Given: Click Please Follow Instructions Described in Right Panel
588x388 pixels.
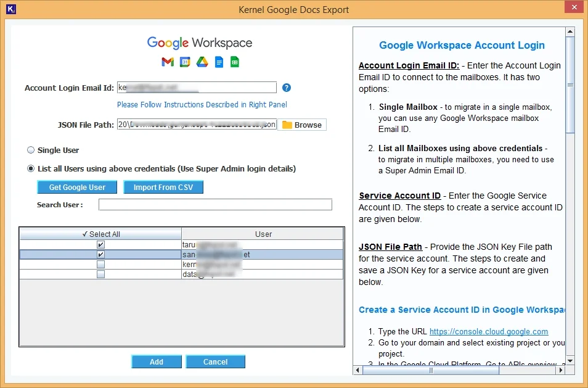Looking at the screenshot, I should coord(202,104).
